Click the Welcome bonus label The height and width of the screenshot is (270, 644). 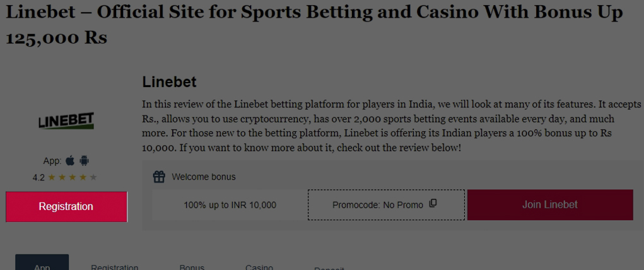(204, 177)
